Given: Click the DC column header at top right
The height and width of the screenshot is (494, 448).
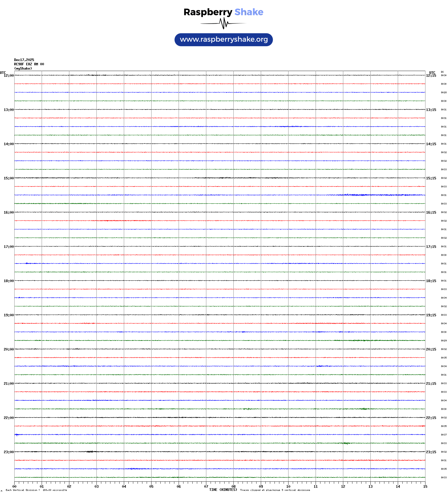Looking at the screenshot, I should 442,72.
